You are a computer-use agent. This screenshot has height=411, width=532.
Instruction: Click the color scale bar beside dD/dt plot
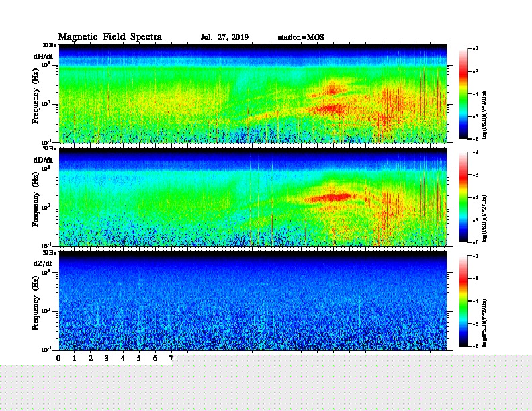tap(463, 197)
